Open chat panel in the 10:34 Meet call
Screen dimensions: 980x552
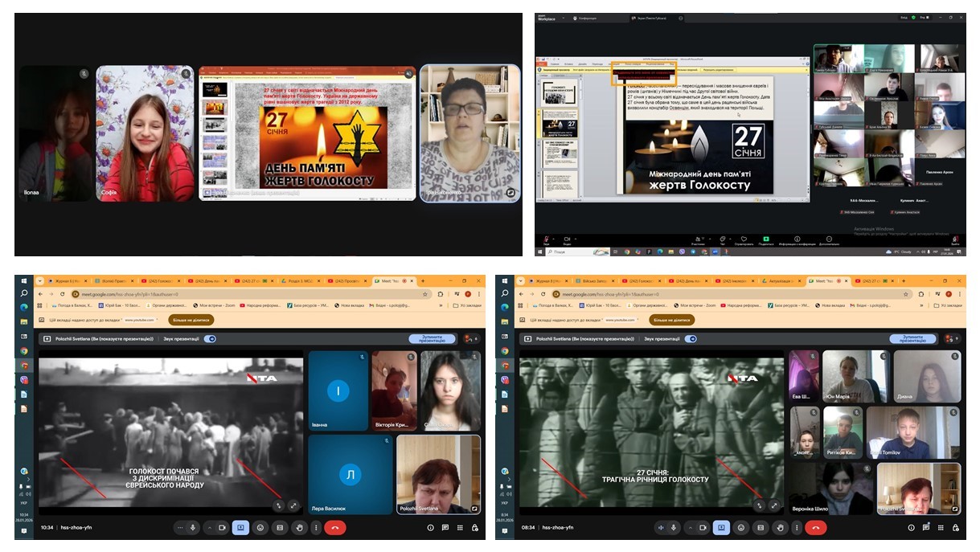[x=445, y=528]
